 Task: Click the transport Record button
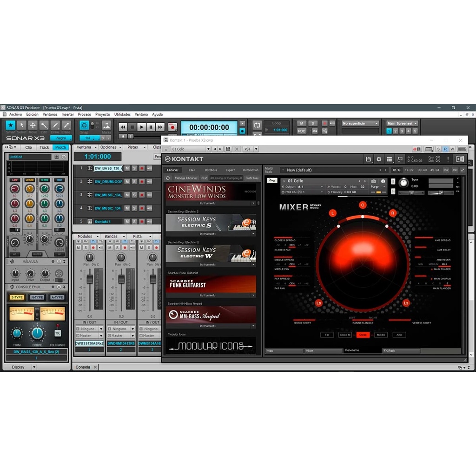[x=172, y=127]
